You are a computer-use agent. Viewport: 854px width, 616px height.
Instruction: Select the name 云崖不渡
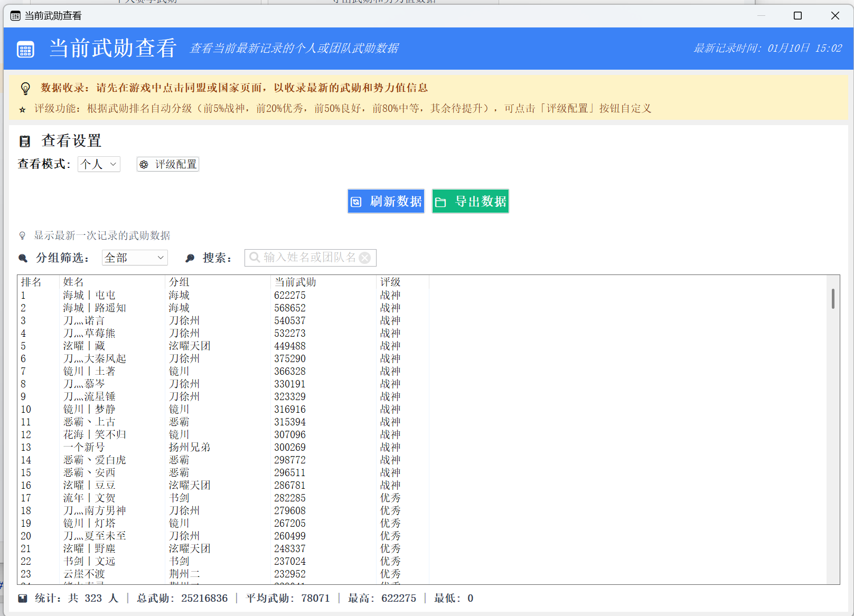click(84, 574)
